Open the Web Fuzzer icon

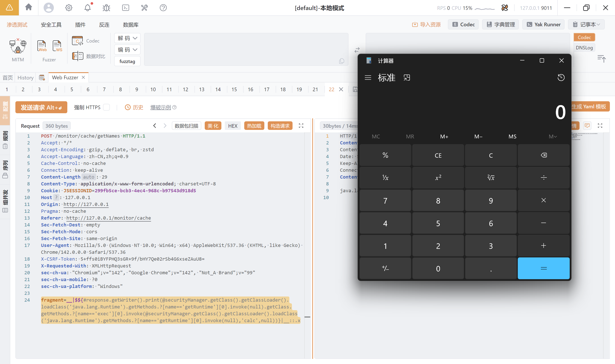(x=41, y=46)
